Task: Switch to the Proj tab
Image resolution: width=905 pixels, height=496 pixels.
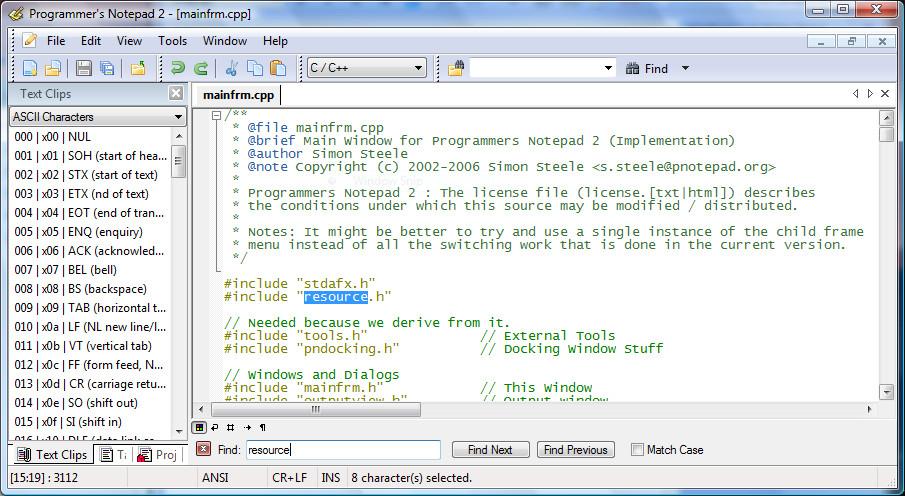Action: pyautogui.click(x=158, y=454)
